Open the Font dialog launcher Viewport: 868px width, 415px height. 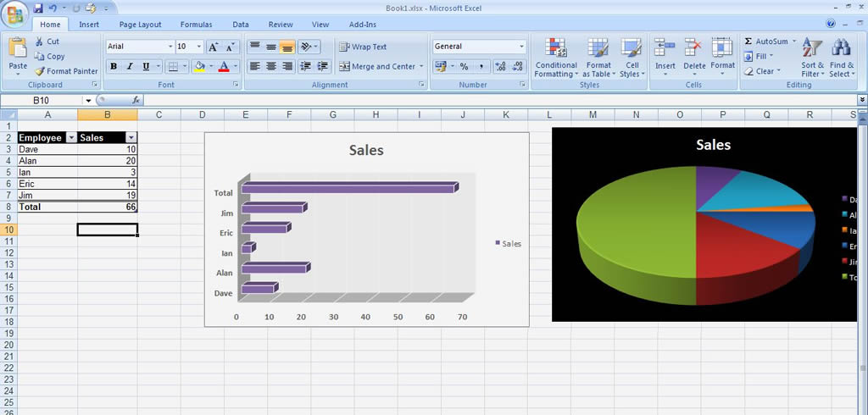[x=236, y=84]
